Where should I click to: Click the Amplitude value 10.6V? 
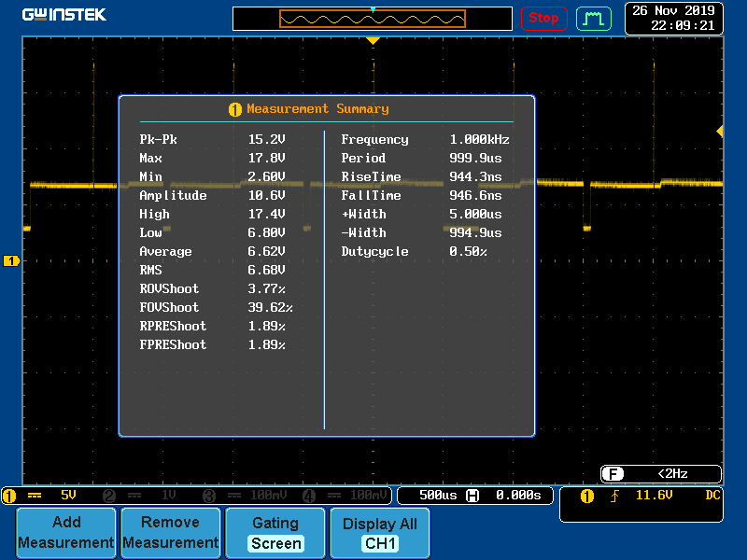266,195
